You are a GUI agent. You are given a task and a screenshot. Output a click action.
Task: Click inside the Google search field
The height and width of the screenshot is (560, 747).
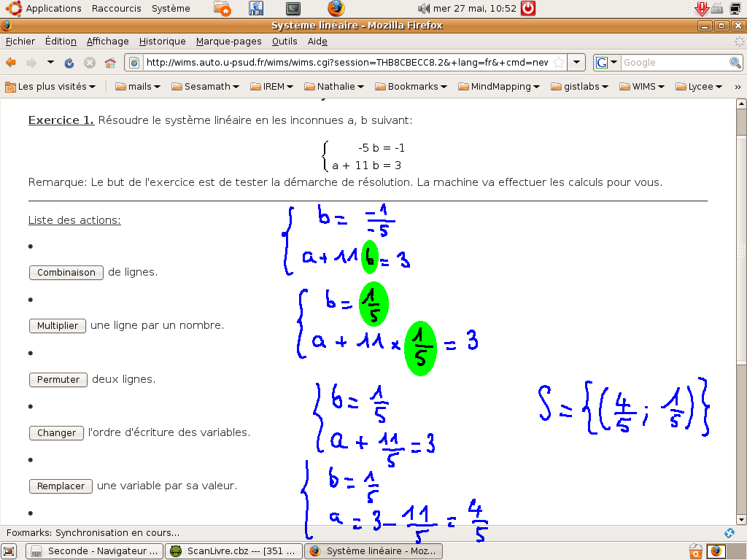click(673, 63)
